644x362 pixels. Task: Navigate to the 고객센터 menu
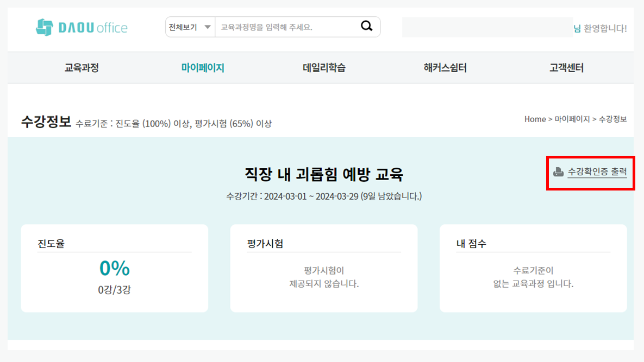[x=566, y=68]
